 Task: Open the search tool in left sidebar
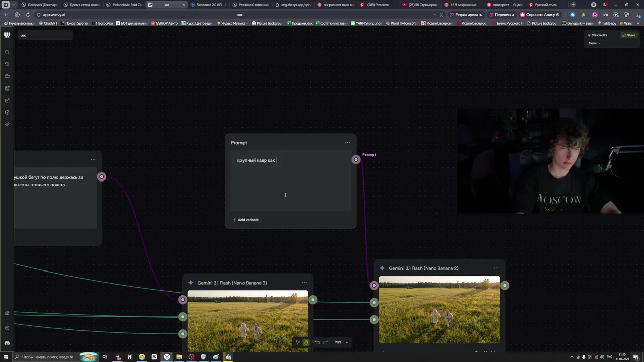pos(7,52)
